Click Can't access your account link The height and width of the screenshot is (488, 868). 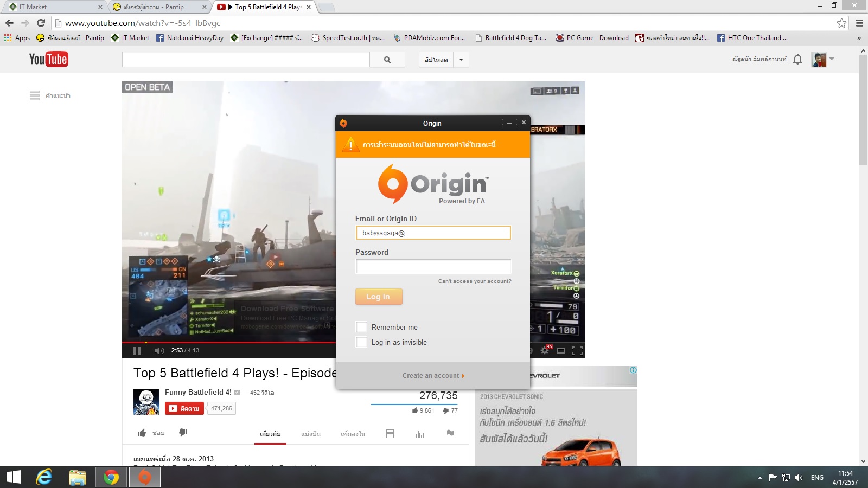[x=475, y=281]
